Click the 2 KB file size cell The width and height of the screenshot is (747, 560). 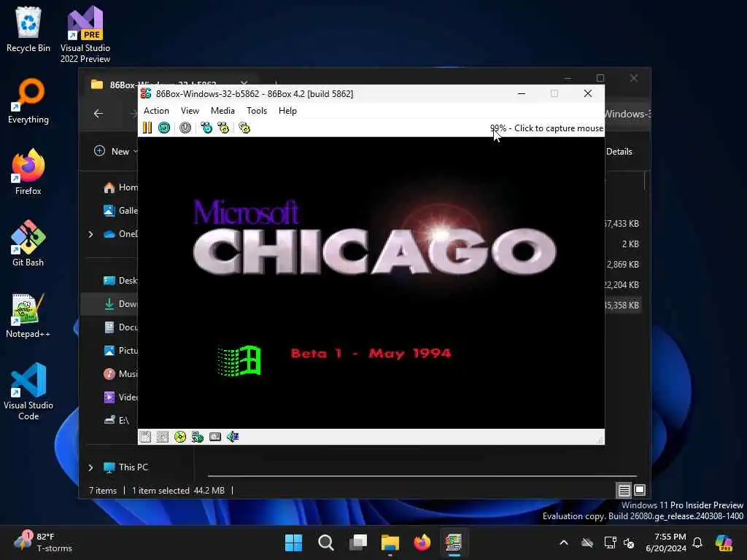tap(630, 244)
